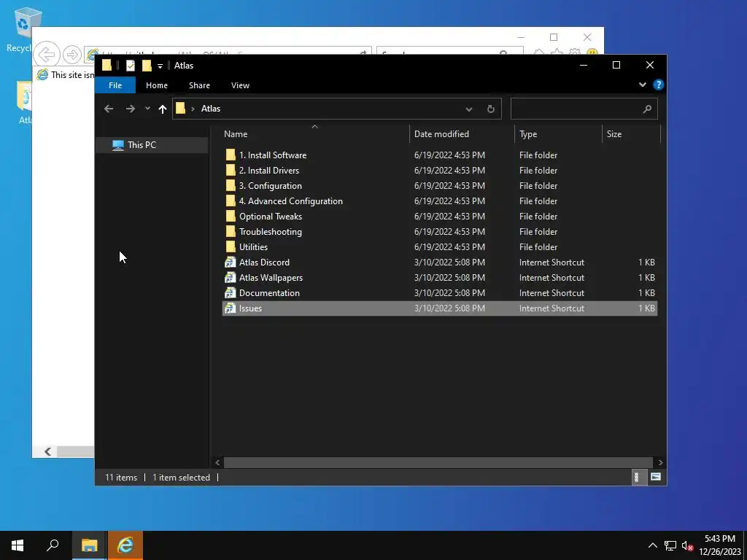Click back button in Internet Explorer window

47,54
